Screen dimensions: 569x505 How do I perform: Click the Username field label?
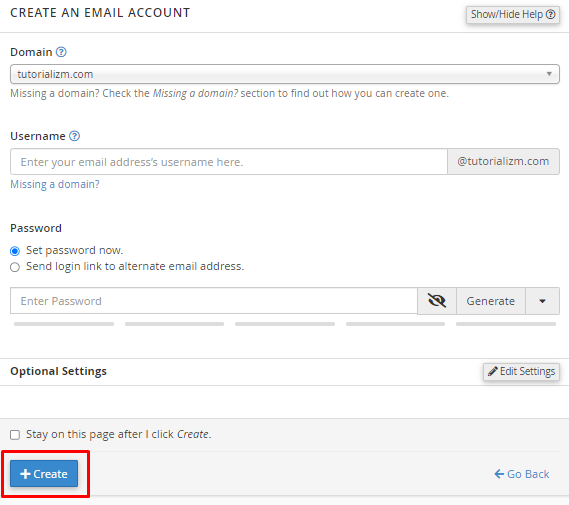[38, 136]
